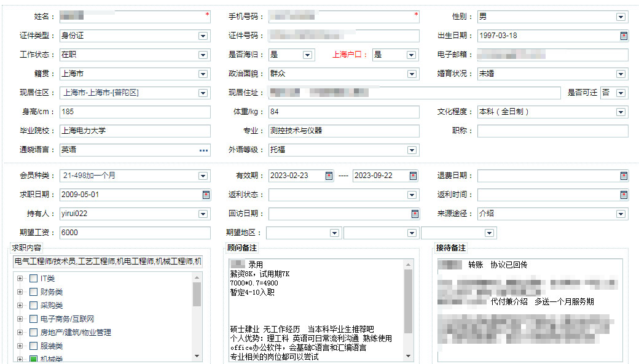Open the 婚育状况 dropdown showing 未婚
The image size is (639, 364).
click(621, 74)
